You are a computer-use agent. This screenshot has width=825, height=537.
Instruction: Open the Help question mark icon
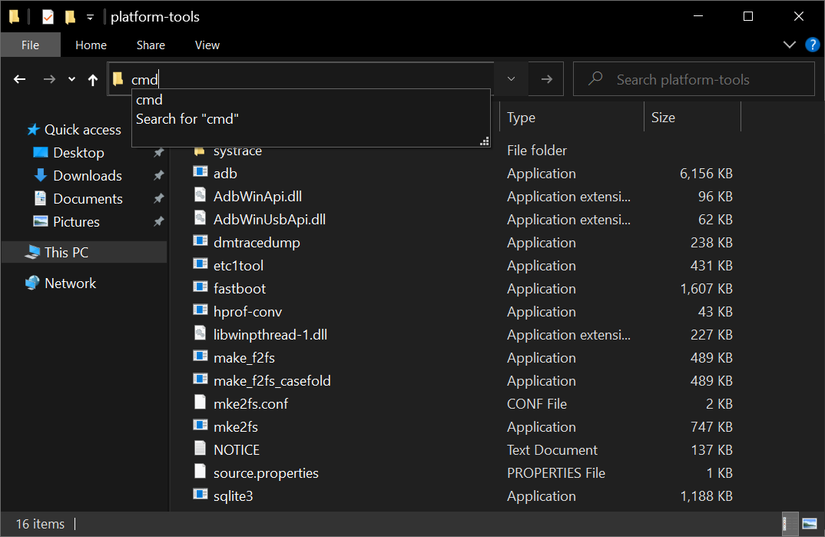tap(812, 45)
